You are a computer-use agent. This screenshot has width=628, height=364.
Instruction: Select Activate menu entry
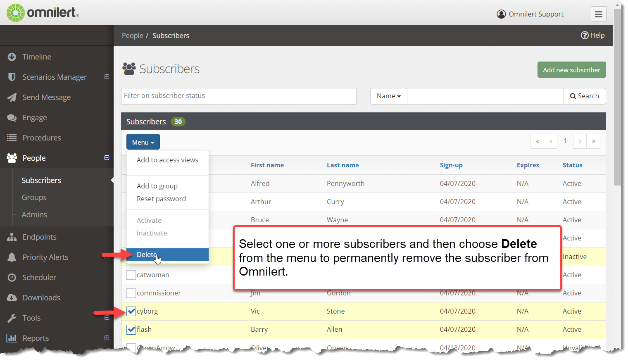(167, 220)
